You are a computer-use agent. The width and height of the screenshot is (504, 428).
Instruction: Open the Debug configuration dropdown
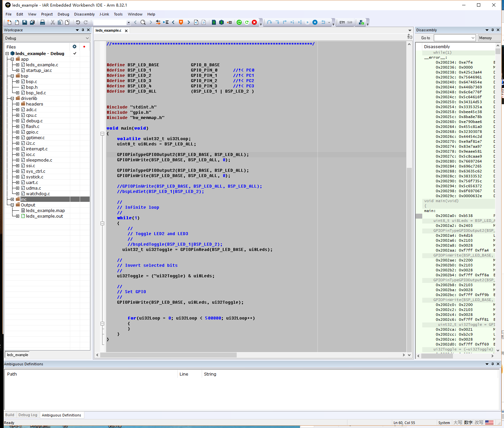click(87, 38)
